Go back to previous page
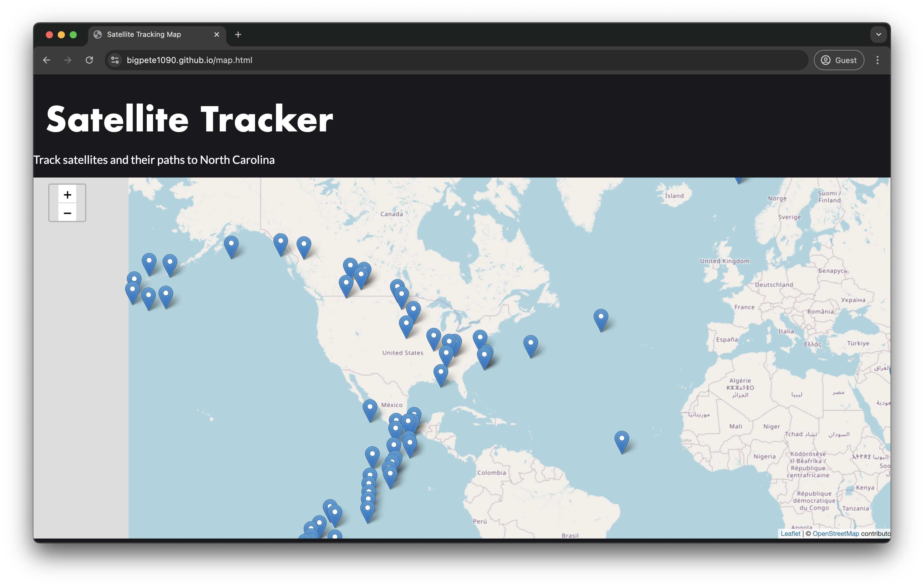The image size is (924, 587). point(47,60)
